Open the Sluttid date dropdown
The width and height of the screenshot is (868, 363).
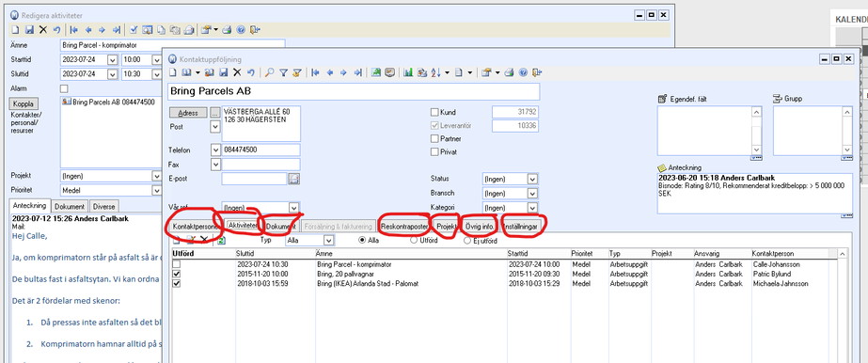point(112,74)
